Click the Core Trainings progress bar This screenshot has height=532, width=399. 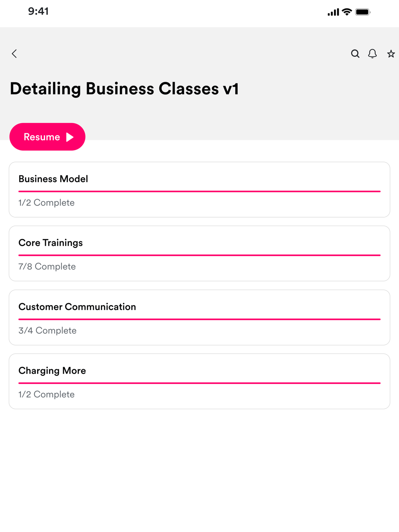pyautogui.click(x=199, y=255)
